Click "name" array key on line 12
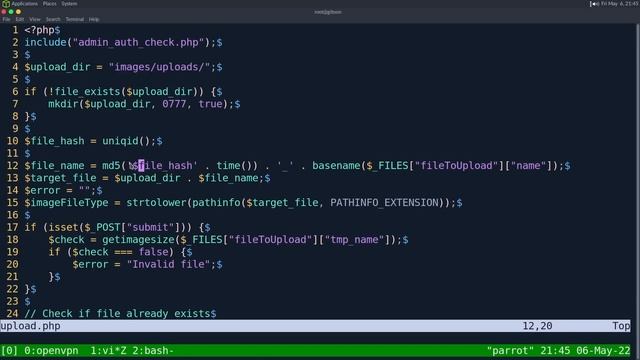640x360 pixels. [x=529, y=165]
